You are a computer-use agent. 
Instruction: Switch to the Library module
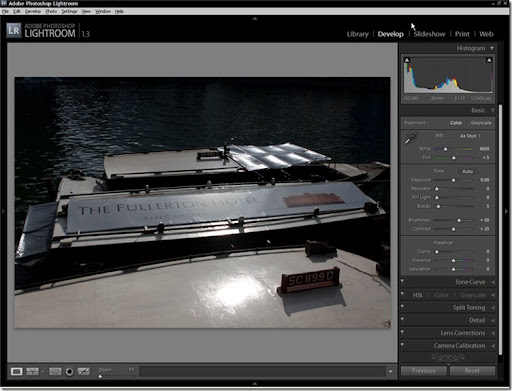click(x=357, y=34)
